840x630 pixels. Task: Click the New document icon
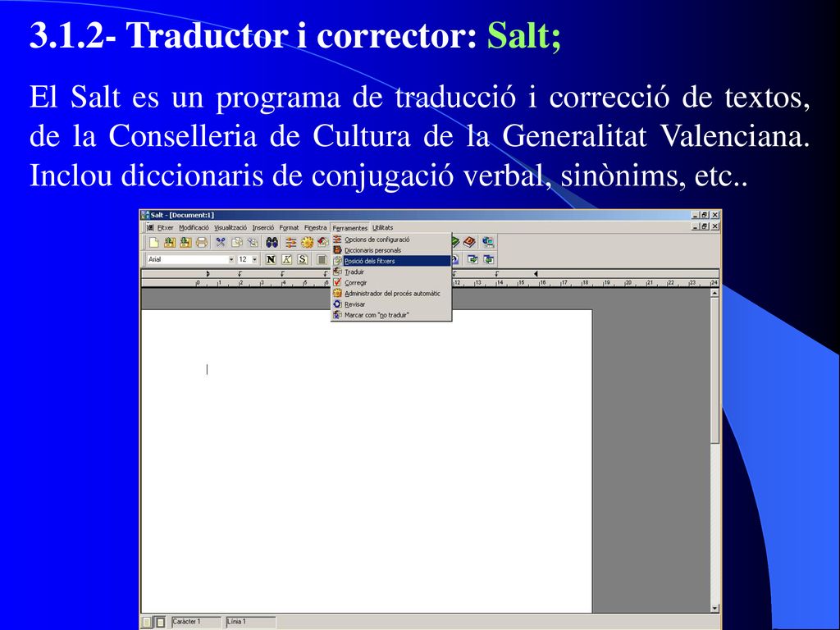[153, 242]
